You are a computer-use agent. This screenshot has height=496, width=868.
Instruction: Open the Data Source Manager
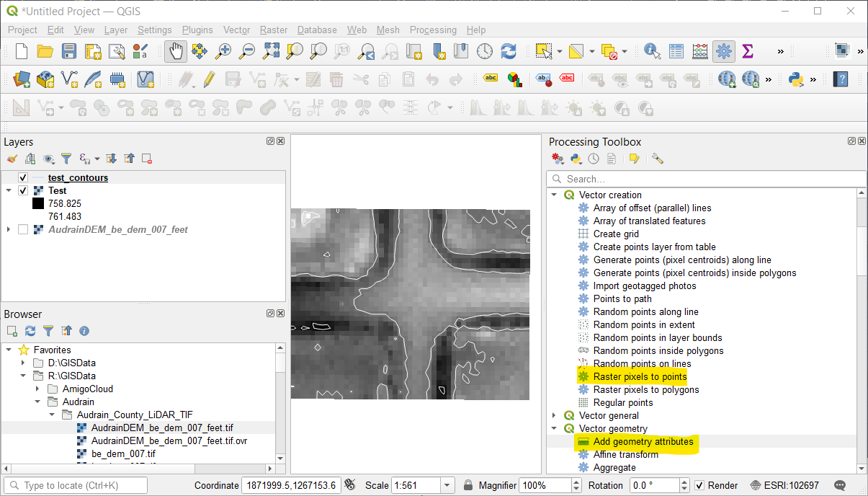click(21, 79)
